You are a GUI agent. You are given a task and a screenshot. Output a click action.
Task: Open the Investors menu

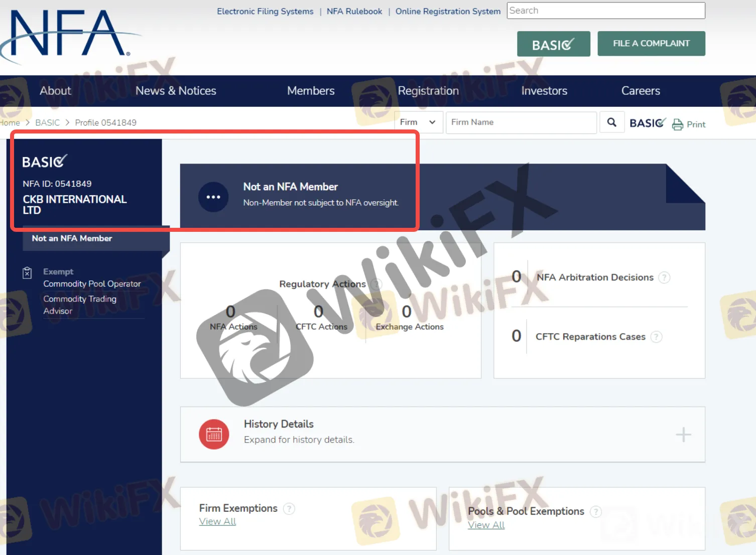(x=544, y=91)
